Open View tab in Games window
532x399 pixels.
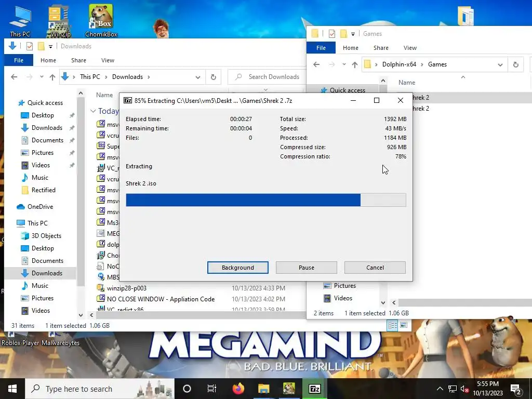[x=410, y=48]
